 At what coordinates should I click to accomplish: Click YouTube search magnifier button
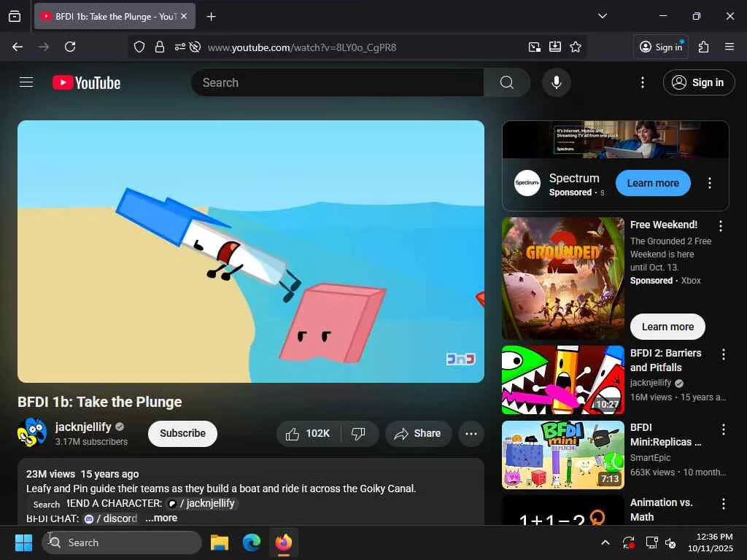[x=507, y=82]
